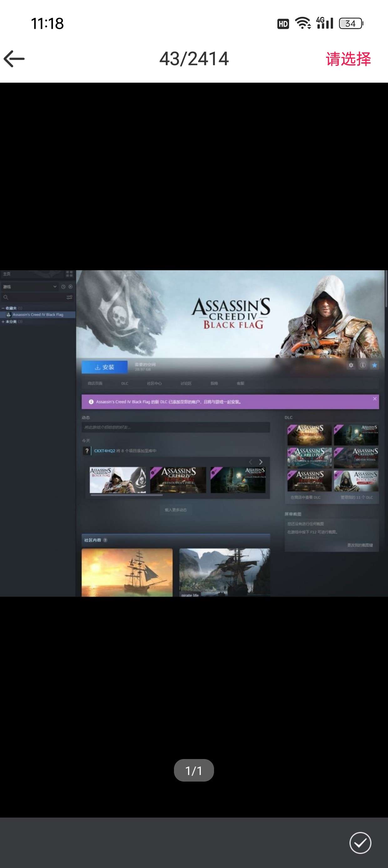This screenshot has height=868, width=388.
Task: Toggle the blue star favorite icon
Action: point(374,365)
